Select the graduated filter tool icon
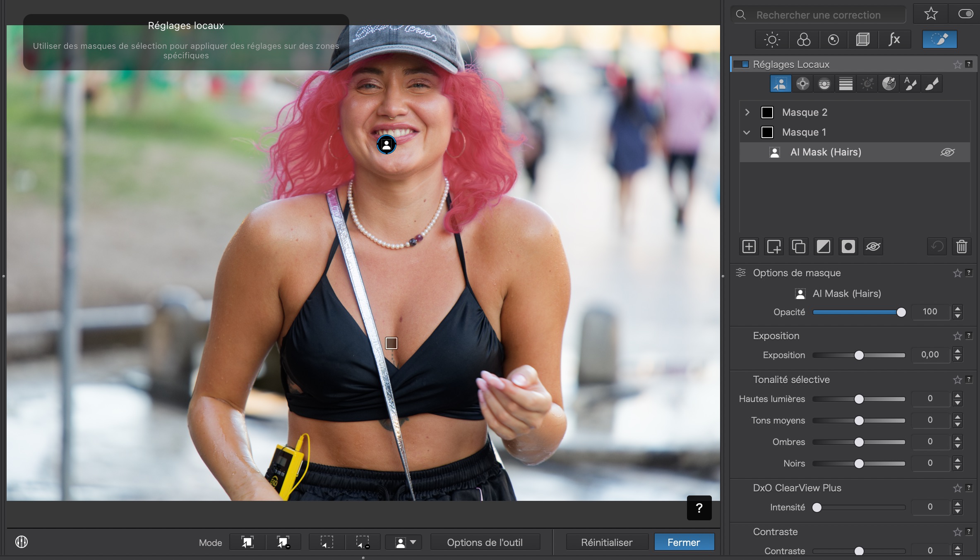Image resolution: width=980 pixels, height=560 pixels. pyautogui.click(x=845, y=84)
